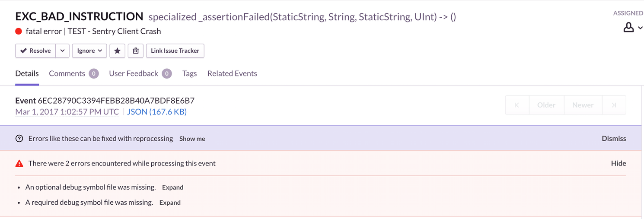Viewport: 644px width, 219px height.
Task: Expand the optional debug symbol error
Action: tap(172, 187)
